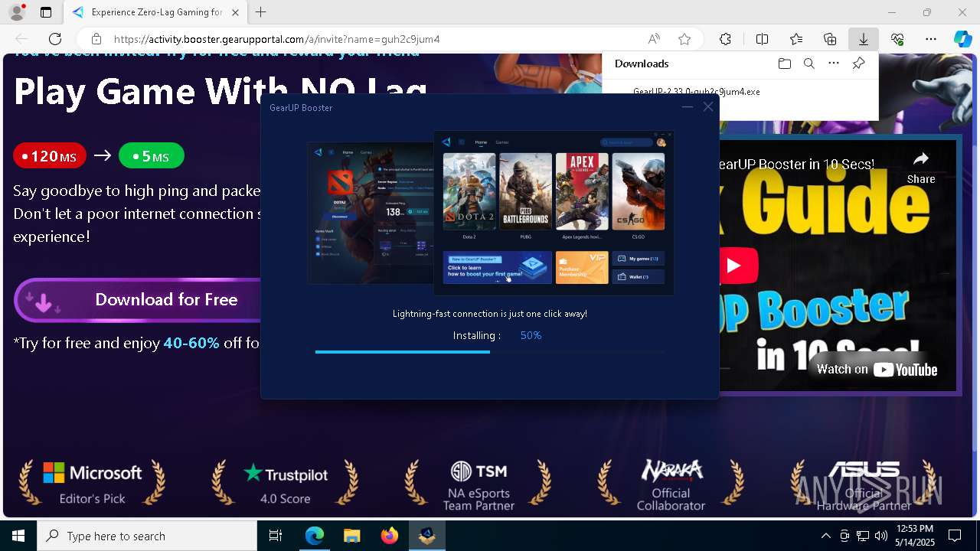Open Collections icon in toolbar
This screenshot has height=551, width=980.
tap(830, 39)
